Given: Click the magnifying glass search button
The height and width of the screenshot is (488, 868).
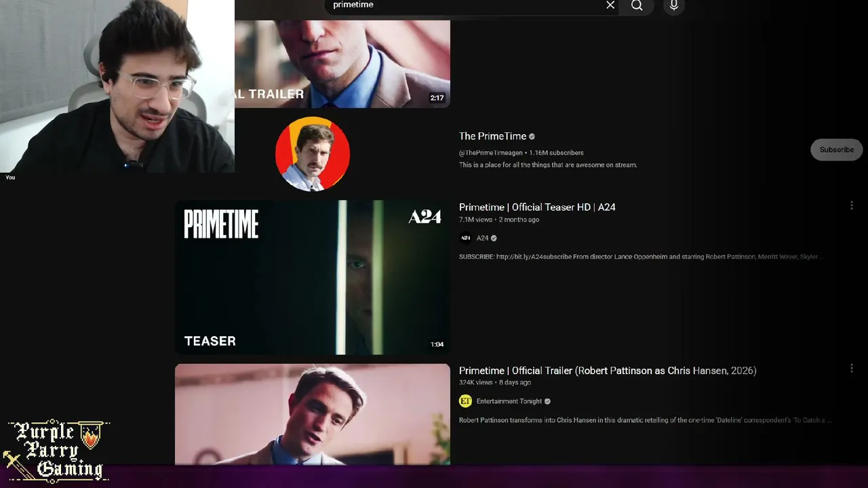Looking at the screenshot, I should [637, 5].
